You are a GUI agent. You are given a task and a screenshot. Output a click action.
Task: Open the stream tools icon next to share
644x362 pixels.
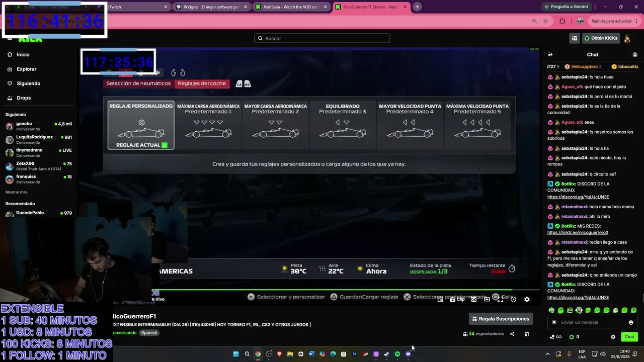(527, 334)
